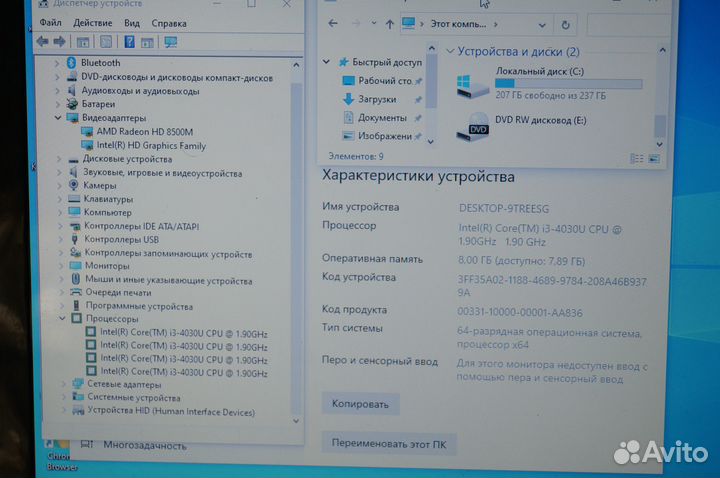The width and height of the screenshot is (720, 478).
Task: Open Загрузки in quick access
Action: point(377,99)
